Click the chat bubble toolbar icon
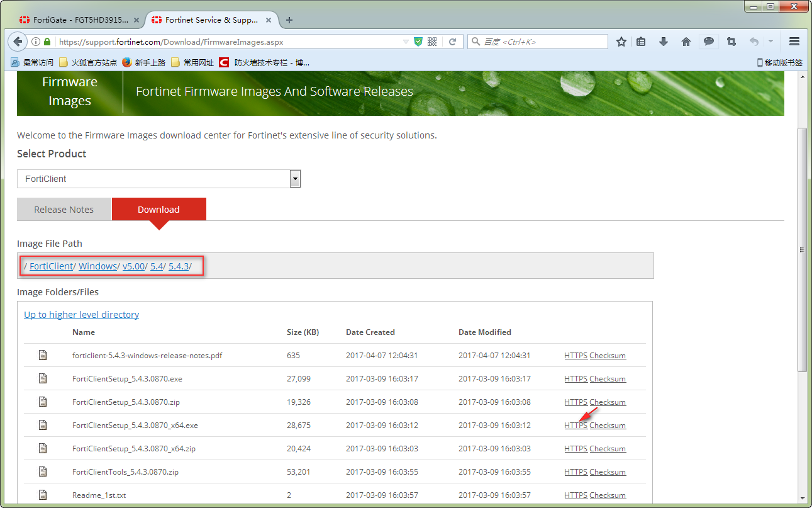812x508 pixels. pos(709,42)
